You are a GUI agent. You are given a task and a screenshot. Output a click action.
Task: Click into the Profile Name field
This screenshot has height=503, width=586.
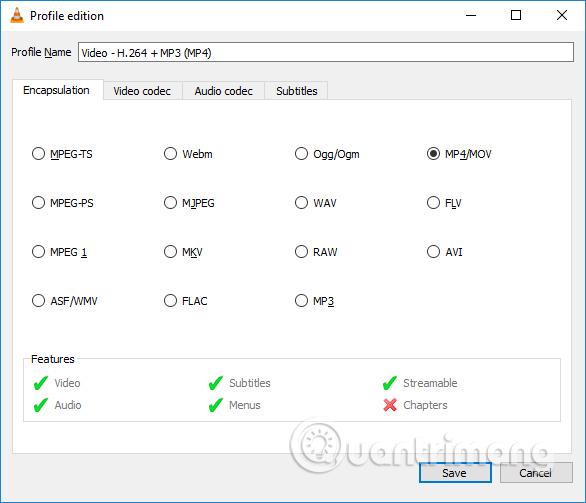click(326, 52)
